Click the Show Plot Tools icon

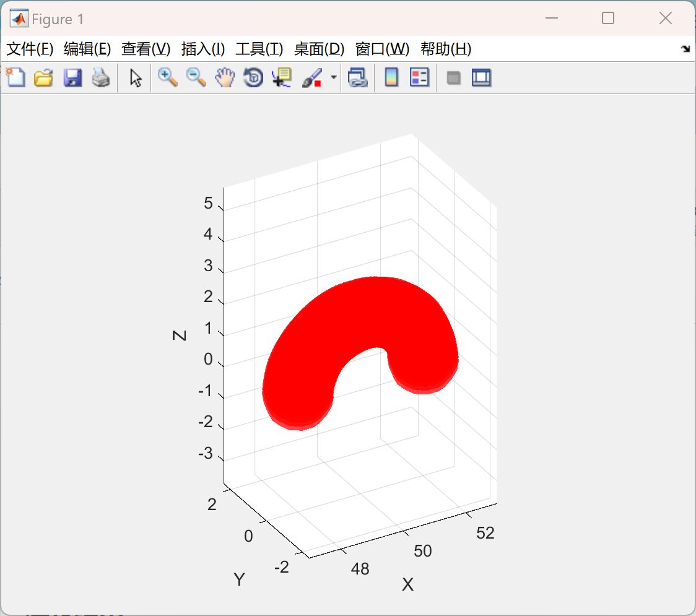481,77
